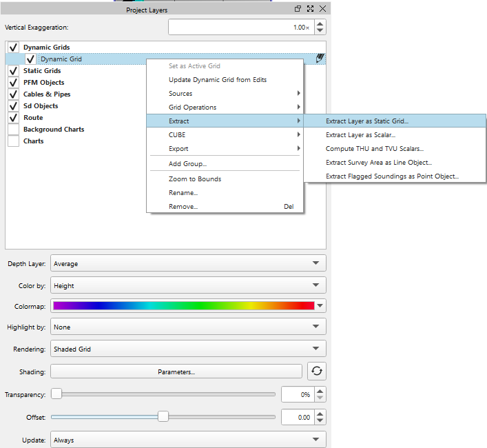This screenshot has width=487, height=448.
Task: Expand the Colormap dropdown
Action: [x=320, y=305]
